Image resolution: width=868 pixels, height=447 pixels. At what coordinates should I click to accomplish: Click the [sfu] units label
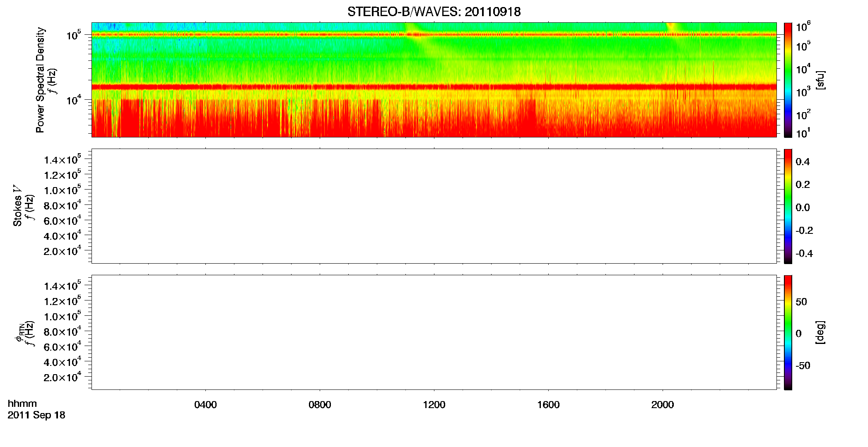click(x=820, y=80)
